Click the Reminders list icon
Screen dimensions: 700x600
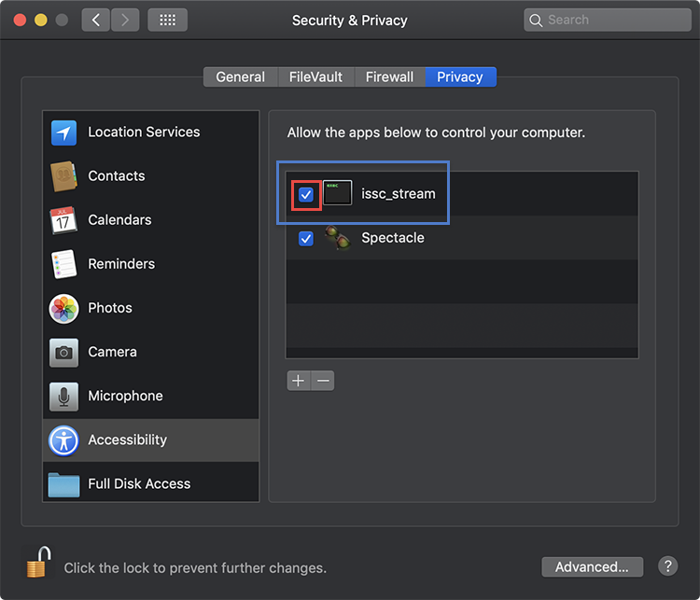[63, 264]
